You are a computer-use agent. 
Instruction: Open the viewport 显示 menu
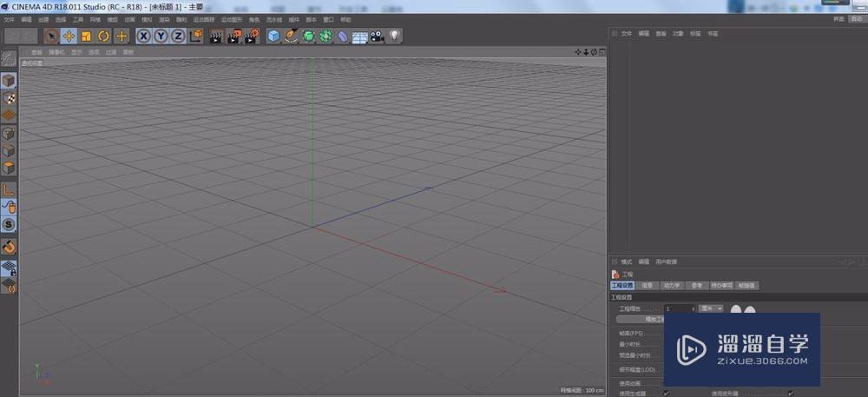[x=77, y=52]
